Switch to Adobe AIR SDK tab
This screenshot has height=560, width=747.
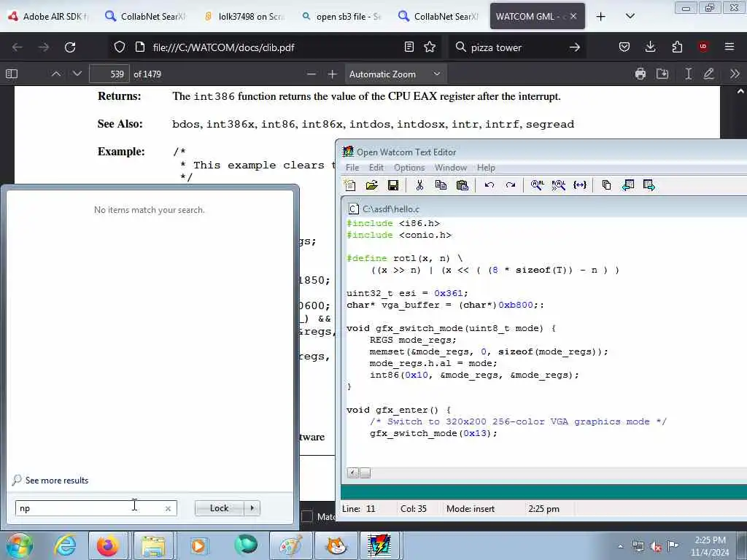(49, 16)
